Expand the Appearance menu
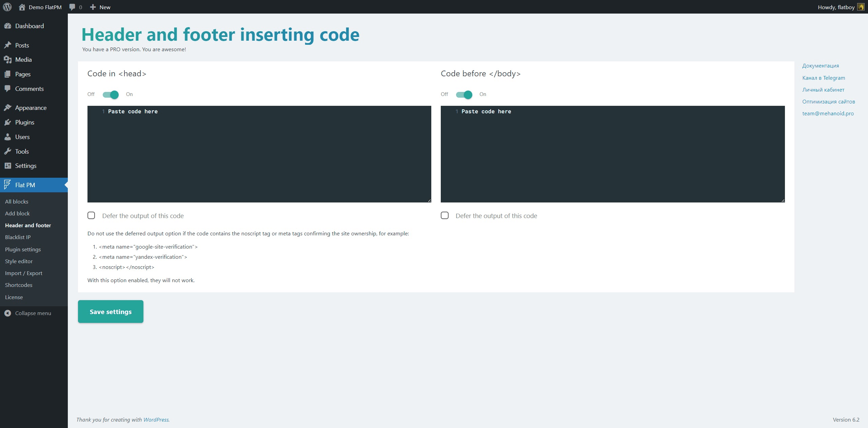The width and height of the screenshot is (868, 428). click(31, 108)
